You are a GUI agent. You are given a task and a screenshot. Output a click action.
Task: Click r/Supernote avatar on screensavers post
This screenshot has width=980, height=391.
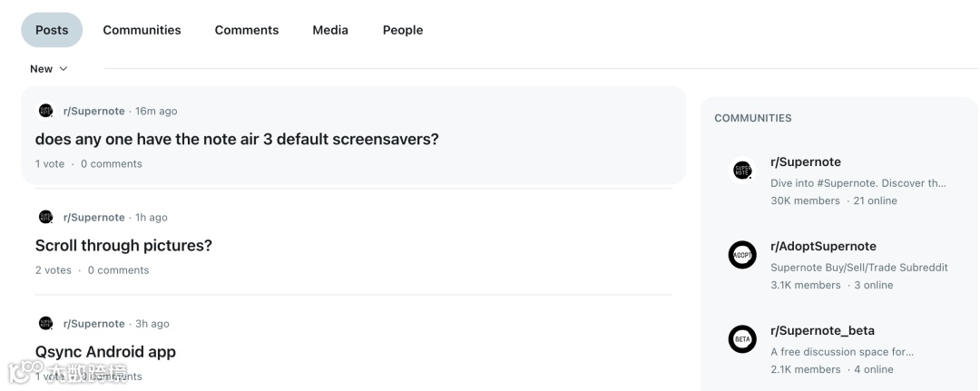pyautogui.click(x=45, y=111)
